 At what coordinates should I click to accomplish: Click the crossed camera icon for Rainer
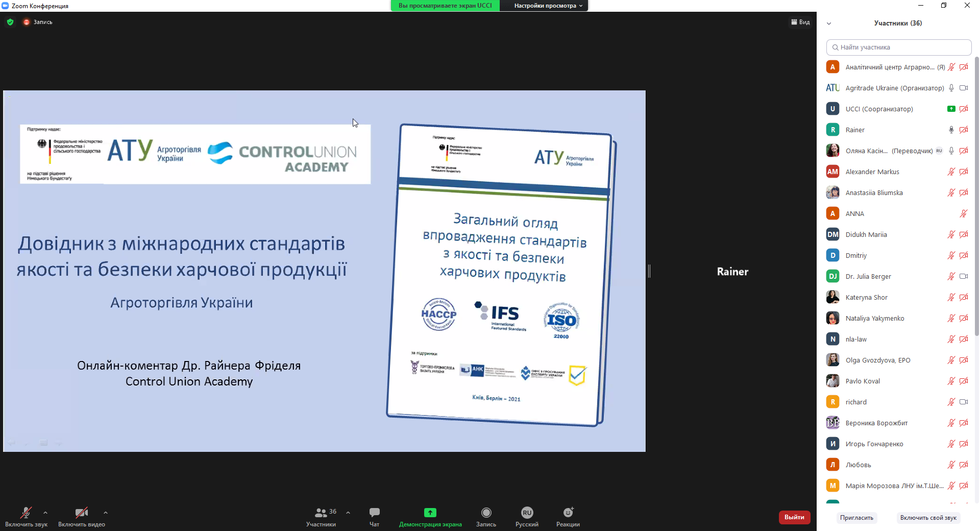click(x=964, y=130)
